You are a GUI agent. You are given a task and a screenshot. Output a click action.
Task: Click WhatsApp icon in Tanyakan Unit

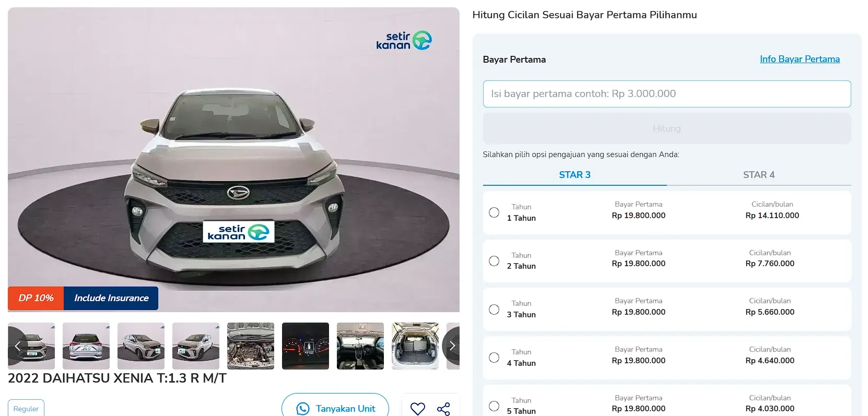[303, 409]
